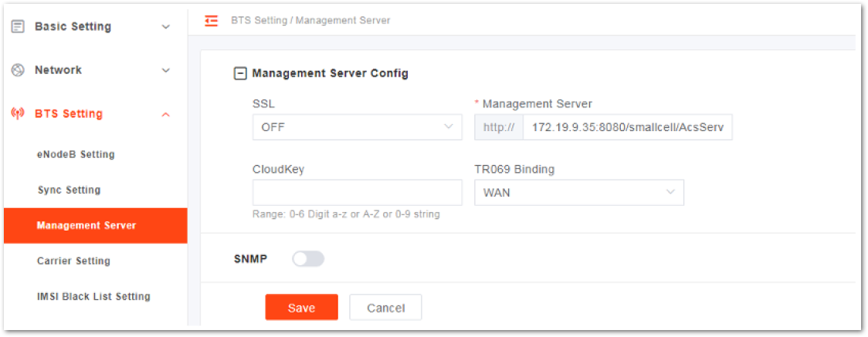The image size is (868, 337).
Task: Click the Network globe icon
Action: tap(19, 70)
